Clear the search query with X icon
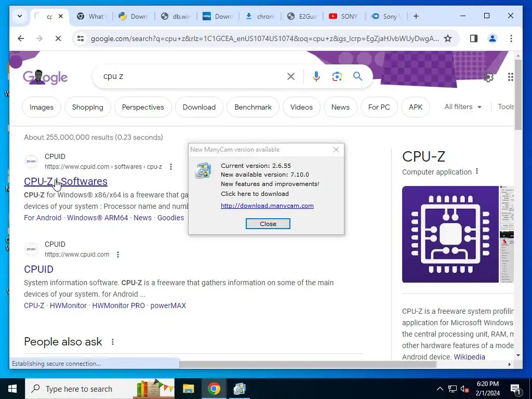This screenshot has height=399, width=532. point(291,76)
